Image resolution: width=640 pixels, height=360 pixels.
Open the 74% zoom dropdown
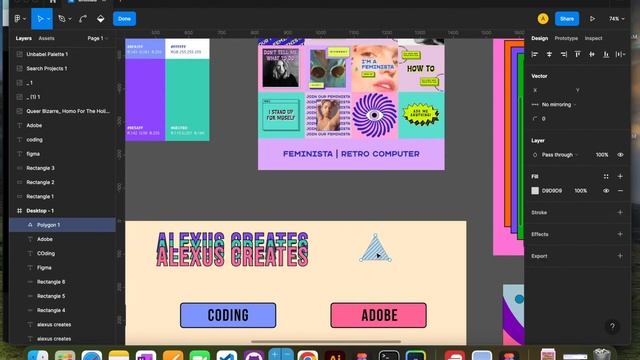[x=616, y=19]
